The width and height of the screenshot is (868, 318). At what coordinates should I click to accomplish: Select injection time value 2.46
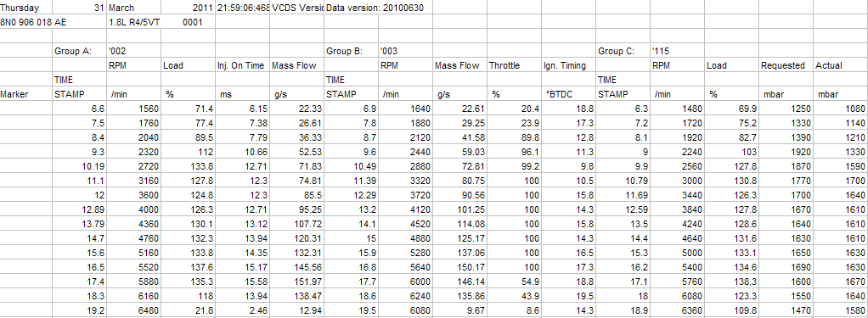coord(243,310)
